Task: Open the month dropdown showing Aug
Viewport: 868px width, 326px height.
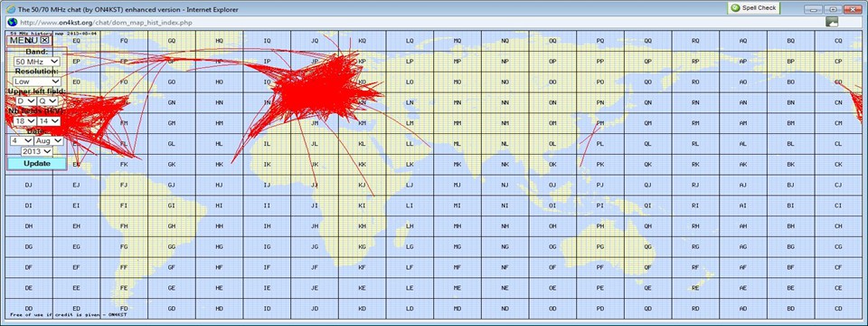Action: click(x=49, y=141)
